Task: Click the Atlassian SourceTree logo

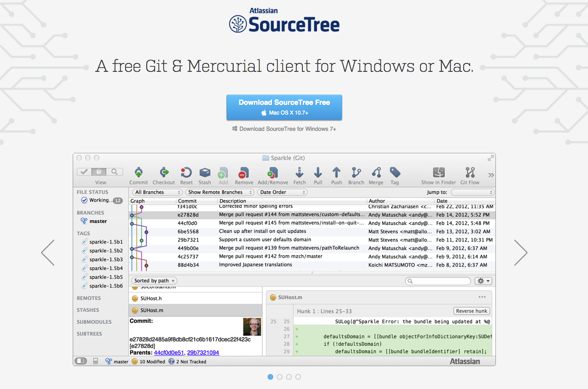Action: [x=284, y=21]
